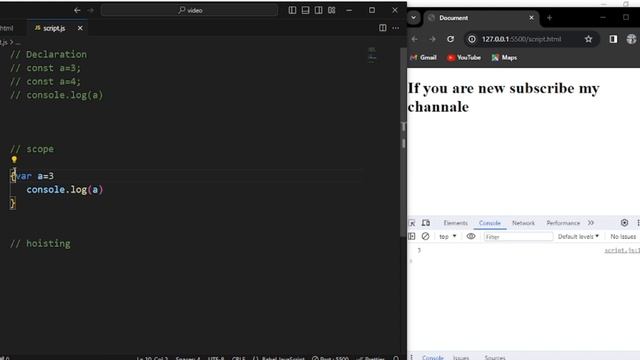Open Customize Layout icon in VS Code
640x360 pixels.
(331, 10)
